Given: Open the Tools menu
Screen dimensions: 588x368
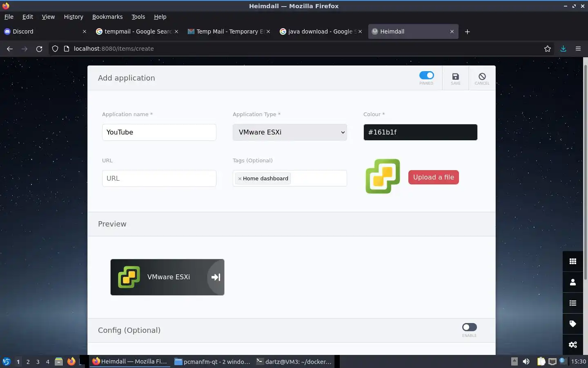Looking at the screenshot, I should pos(138,17).
